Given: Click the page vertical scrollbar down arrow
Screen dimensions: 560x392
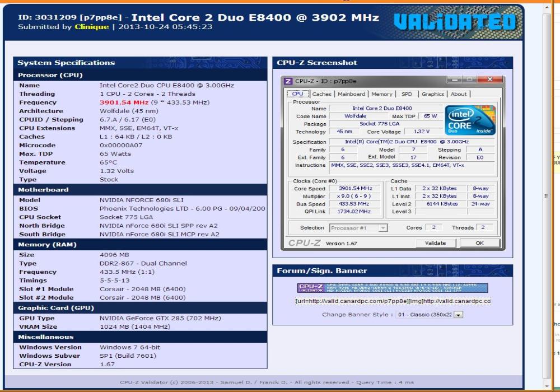Looking at the screenshot, I should click(x=547, y=386).
